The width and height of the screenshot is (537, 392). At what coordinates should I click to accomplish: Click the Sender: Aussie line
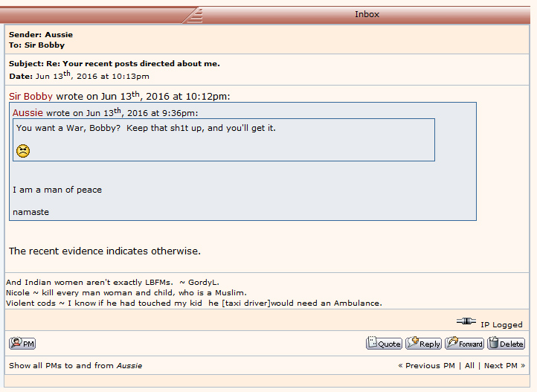pos(41,34)
